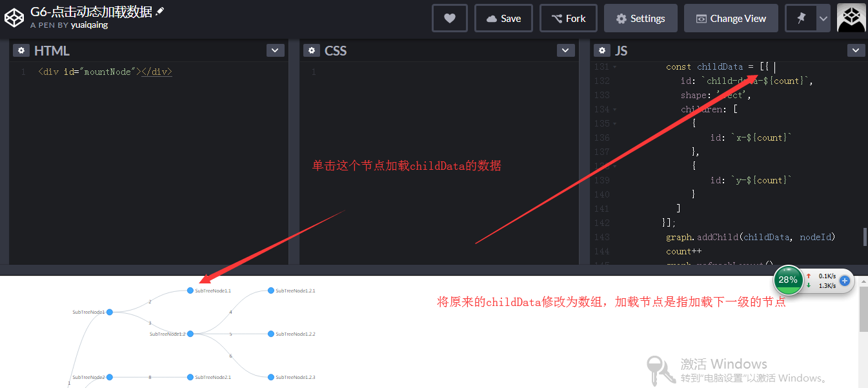The height and width of the screenshot is (388, 868).
Task: Select SubTreeNode1.2.2 graph node
Action: click(x=271, y=334)
